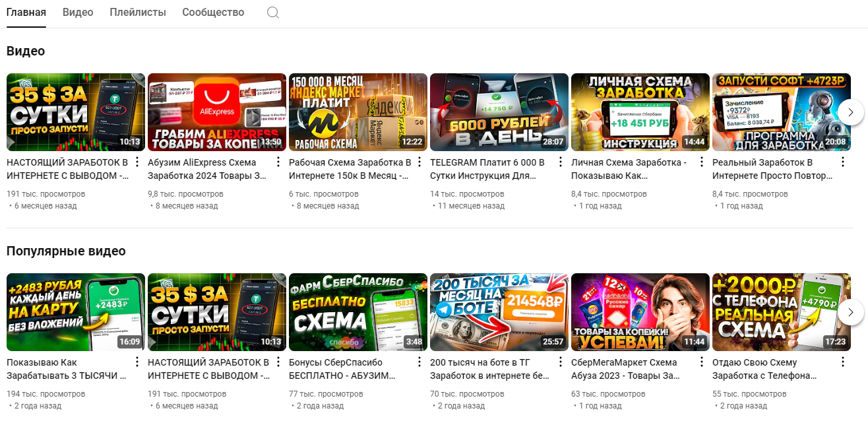Click the Показываю Как Зарабатывать 3 ТЫСЯЧИ title
The width and height of the screenshot is (868, 427).
67,369
